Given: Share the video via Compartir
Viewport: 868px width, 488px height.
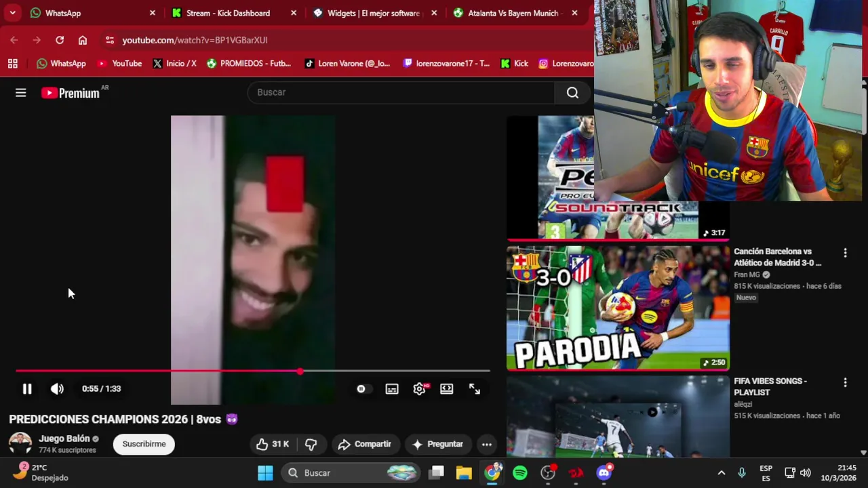Looking at the screenshot, I should (x=365, y=444).
